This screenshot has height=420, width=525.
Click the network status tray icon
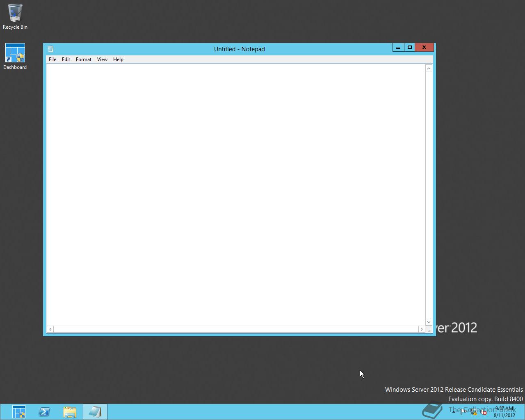pyautogui.click(x=474, y=412)
